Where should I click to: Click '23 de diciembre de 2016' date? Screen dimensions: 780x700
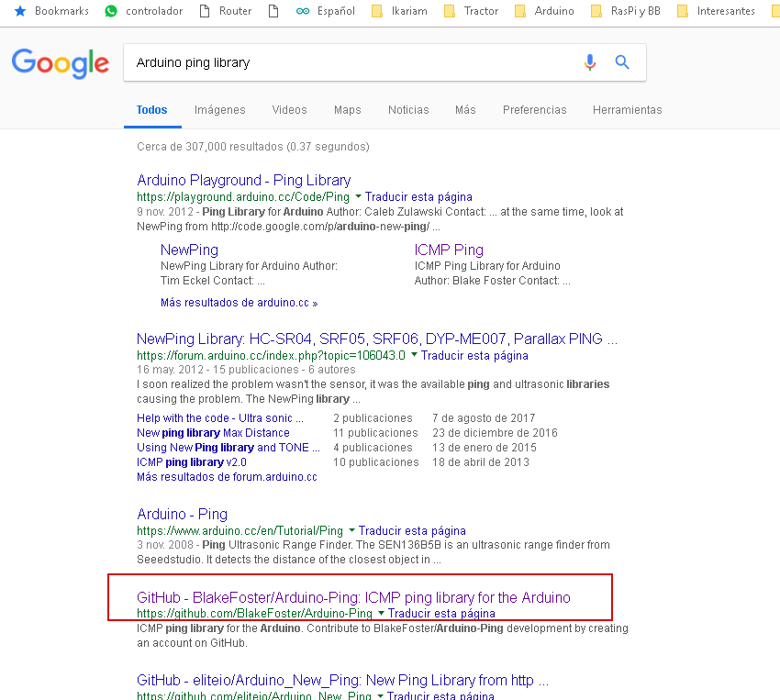pyautogui.click(x=495, y=432)
